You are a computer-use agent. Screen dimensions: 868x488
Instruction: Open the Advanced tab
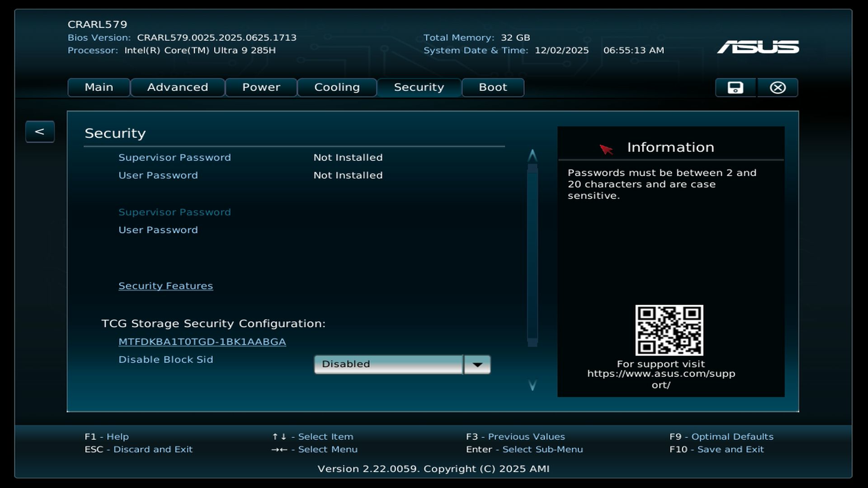pos(178,88)
